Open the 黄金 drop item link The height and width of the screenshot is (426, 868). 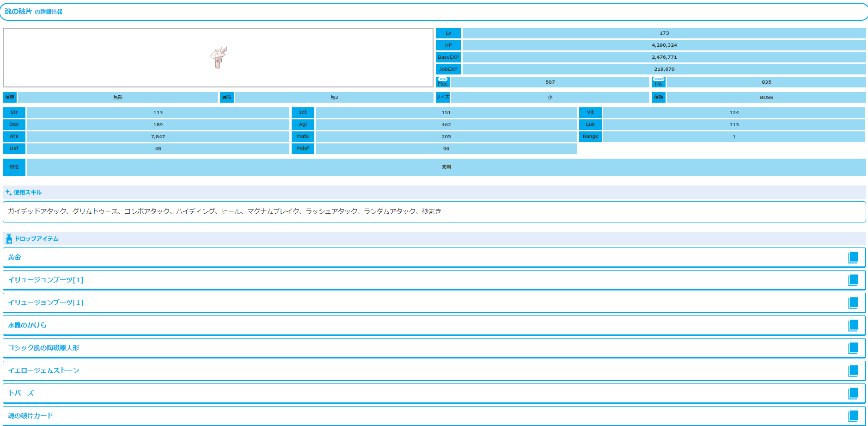pos(14,258)
